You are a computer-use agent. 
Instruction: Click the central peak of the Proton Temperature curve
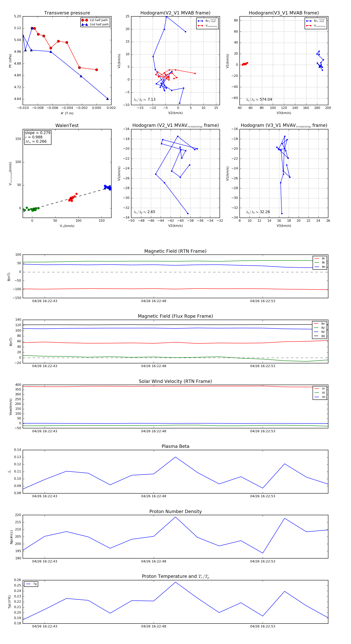(x=175, y=582)
